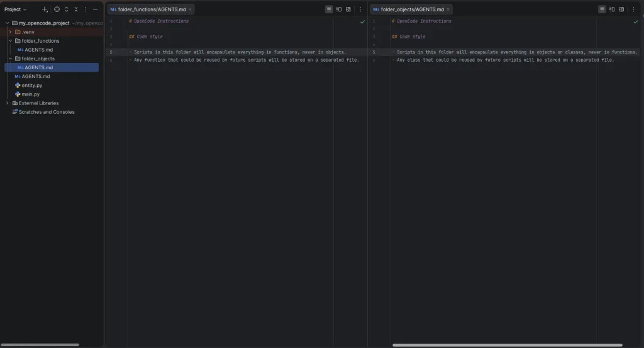Click '## Code style' heading in folder_functions editor
Viewport: 644px width, 348px height.
click(x=146, y=36)
